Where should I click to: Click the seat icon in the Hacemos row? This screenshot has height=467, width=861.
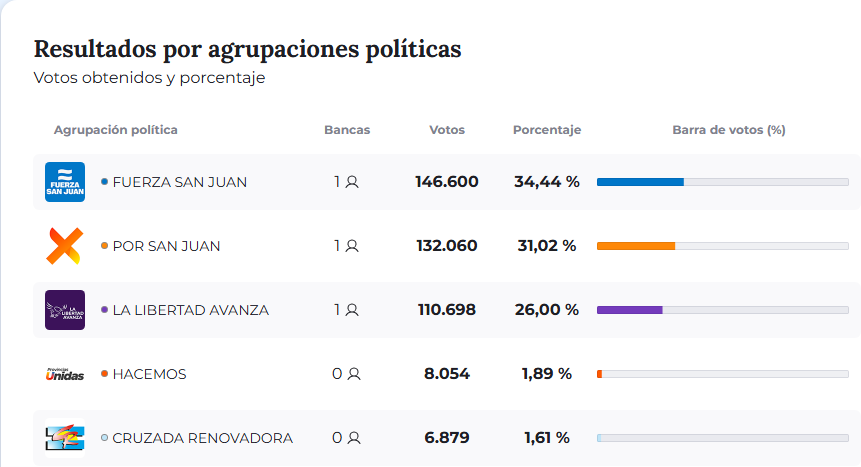[x=353, y=374]
